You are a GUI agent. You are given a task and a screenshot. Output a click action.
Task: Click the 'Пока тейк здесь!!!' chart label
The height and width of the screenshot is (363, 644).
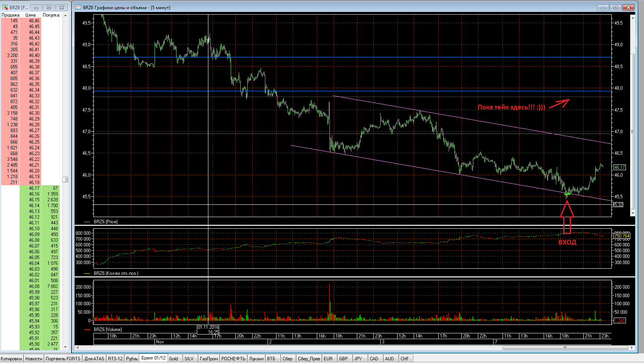[x=511, y=107]
